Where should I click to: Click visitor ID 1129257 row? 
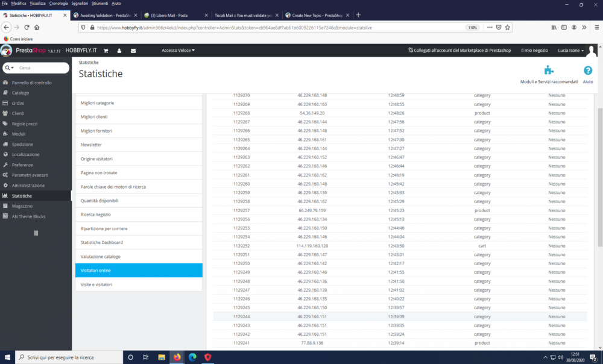[x=400, y=210]
